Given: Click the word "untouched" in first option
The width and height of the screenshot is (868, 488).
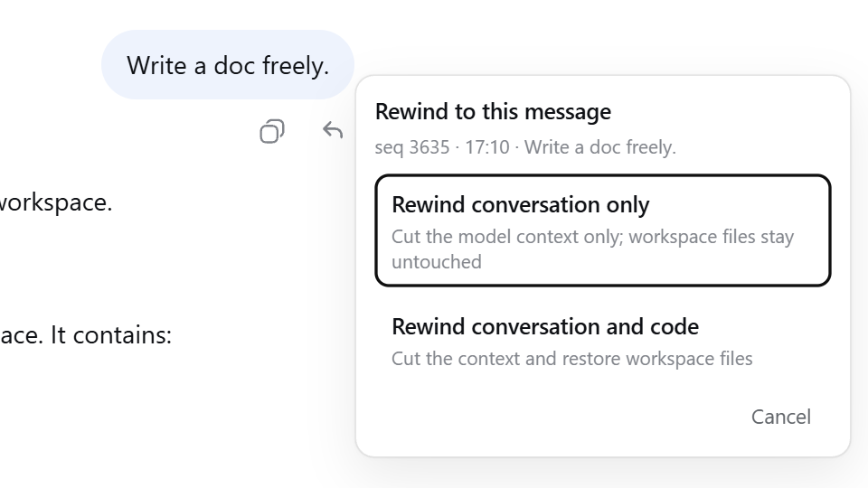Looking at the screenshot, I should coord(436,262).
